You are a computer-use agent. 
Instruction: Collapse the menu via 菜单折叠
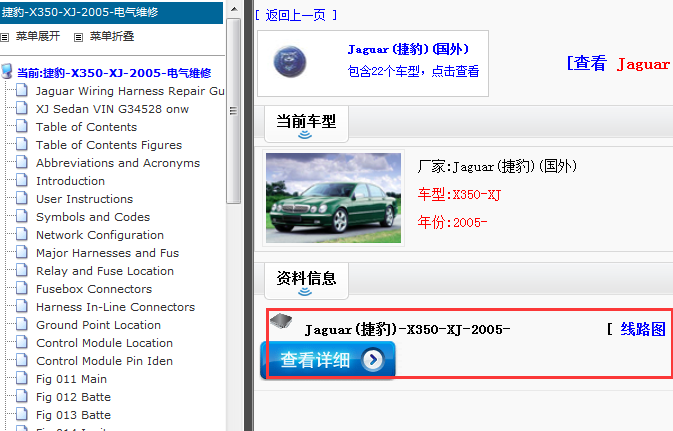pos(112,36)
